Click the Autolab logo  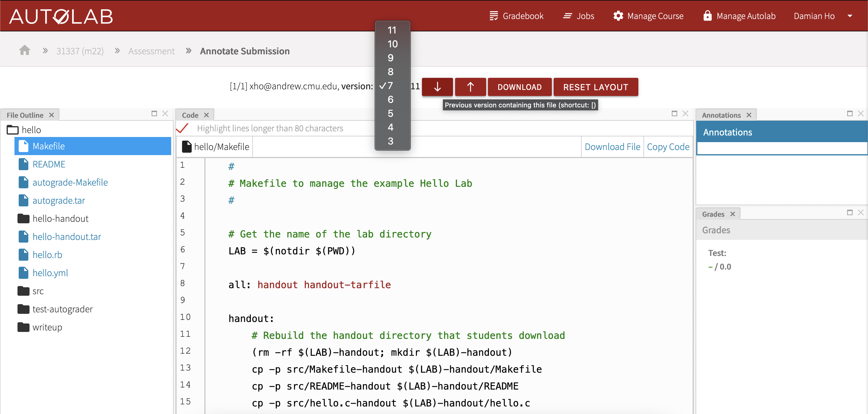click(x=61, y=16)
